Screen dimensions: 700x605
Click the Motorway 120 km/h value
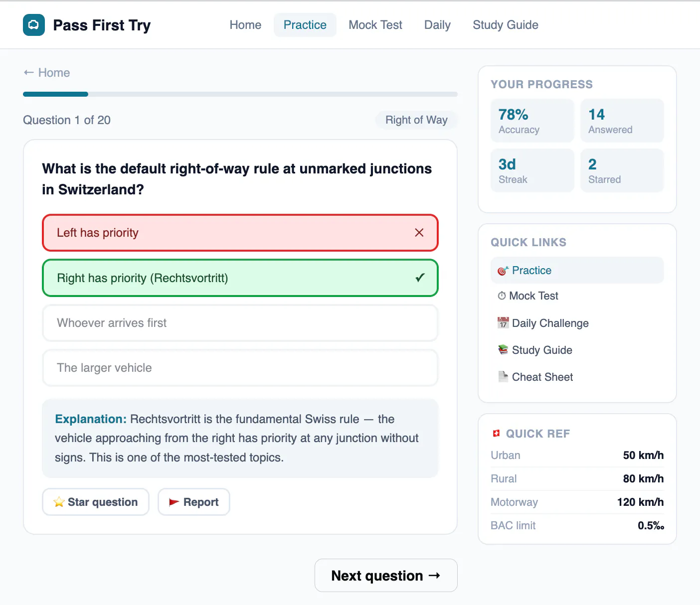tap(640, 502)
